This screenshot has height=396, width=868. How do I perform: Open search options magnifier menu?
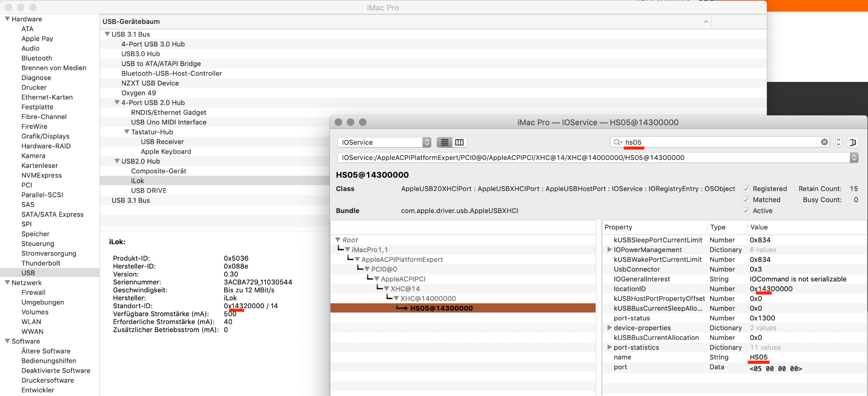(618, 143)
